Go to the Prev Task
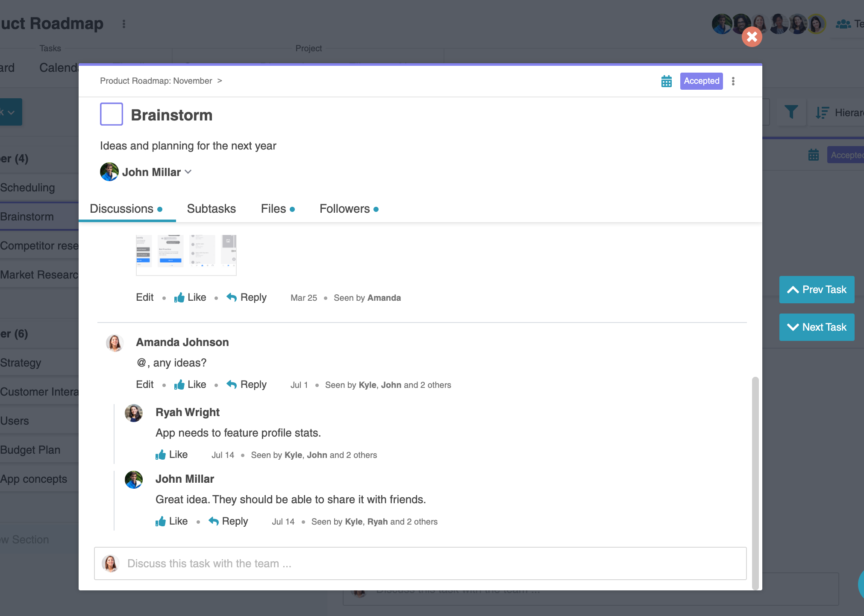The width and height of the screenshot is (864, 616). pyautogui.click(x=817, y=290)
